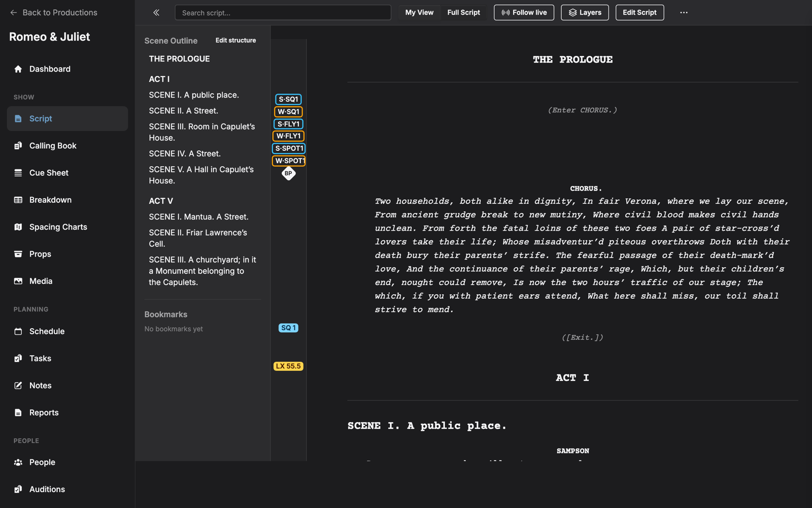
Task: Click Edit structure in Scene Outline
Action: coord(235,40)
